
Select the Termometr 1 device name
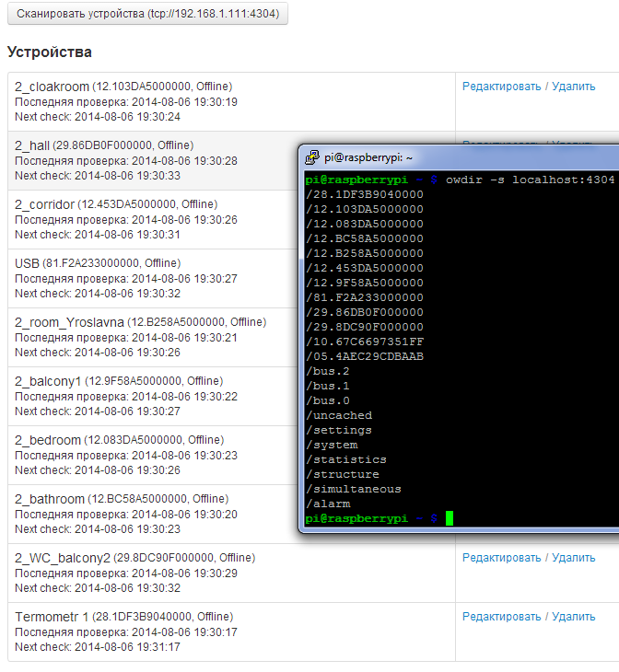pos(52,617)
